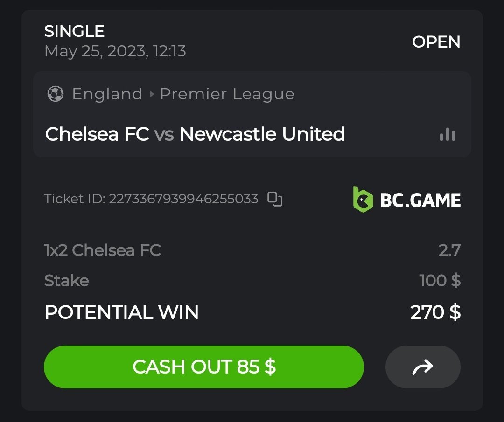Click the SINGLE bet type heading
This screenshot has height=422, width=504.
coord(74,31)
